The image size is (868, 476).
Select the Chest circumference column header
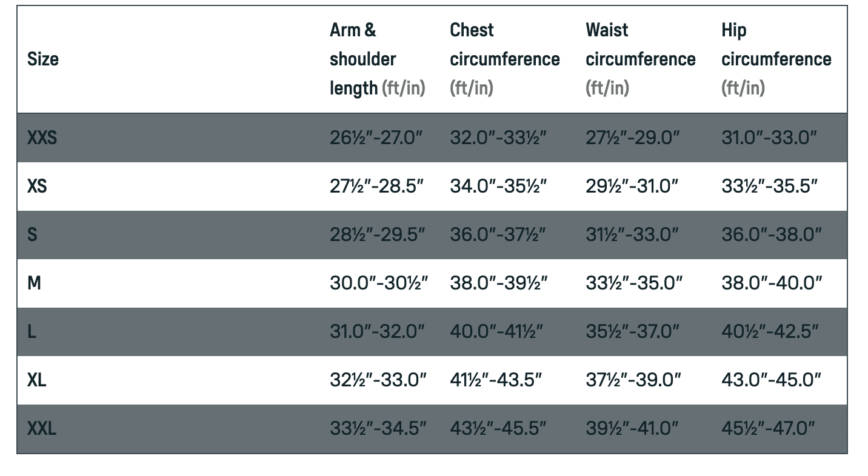504,59
